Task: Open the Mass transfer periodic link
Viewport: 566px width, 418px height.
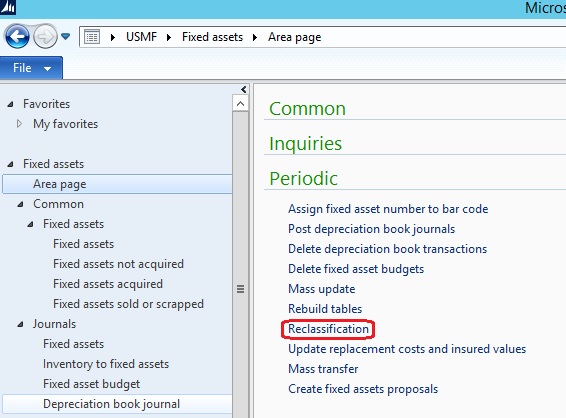Action: pos(323,369)
